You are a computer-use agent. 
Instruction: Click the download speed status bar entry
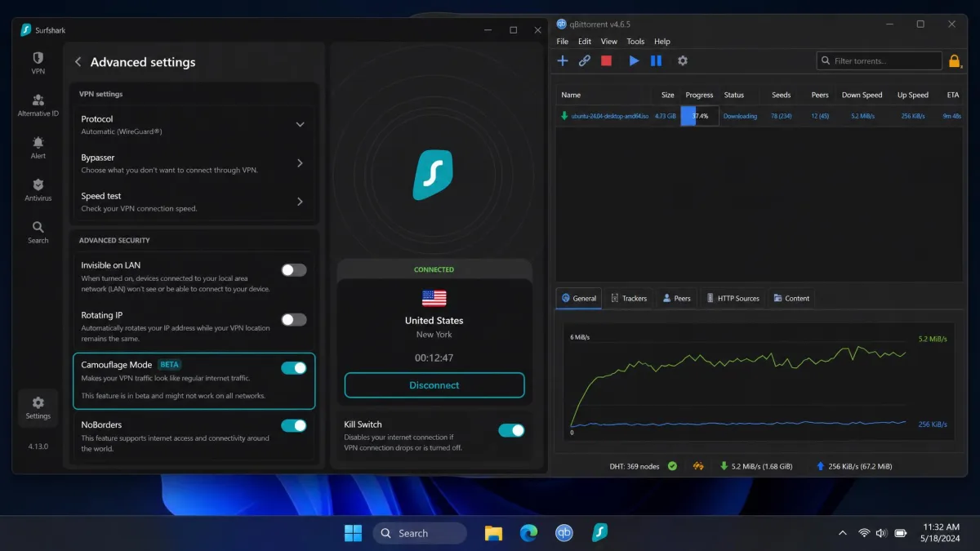[757, 466]
